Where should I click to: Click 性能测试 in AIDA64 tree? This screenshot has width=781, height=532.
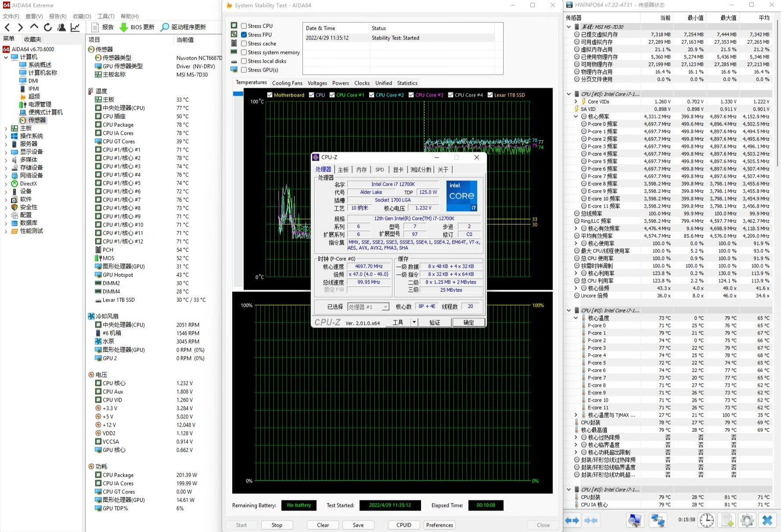(31, 231)
